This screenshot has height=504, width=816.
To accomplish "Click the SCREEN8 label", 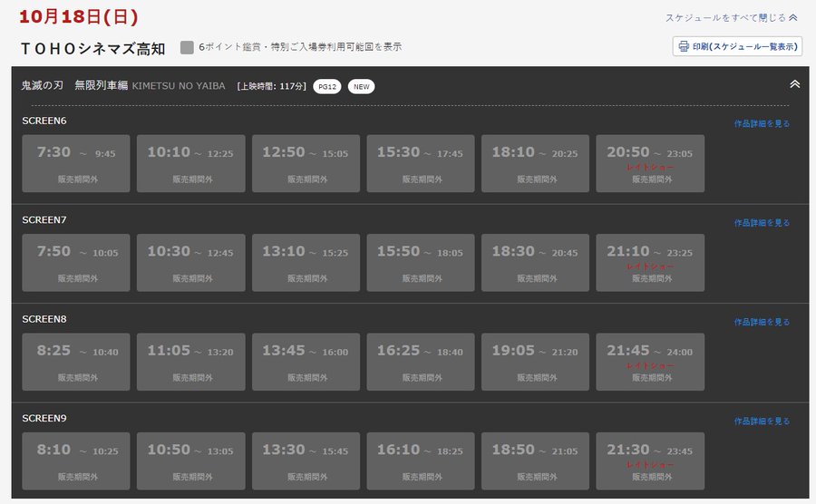I will tap(44, 319).
